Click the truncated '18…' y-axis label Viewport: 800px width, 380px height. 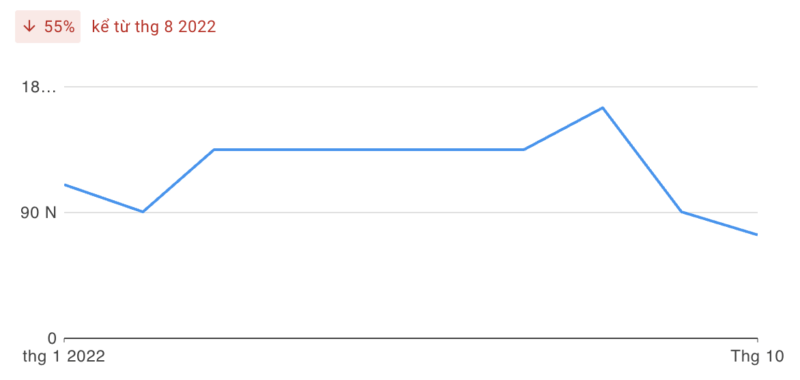[39, 87]
